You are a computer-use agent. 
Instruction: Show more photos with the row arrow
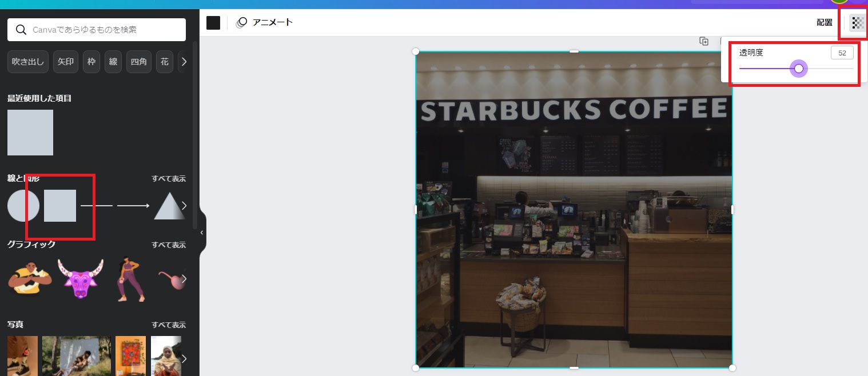coord(184,359)
